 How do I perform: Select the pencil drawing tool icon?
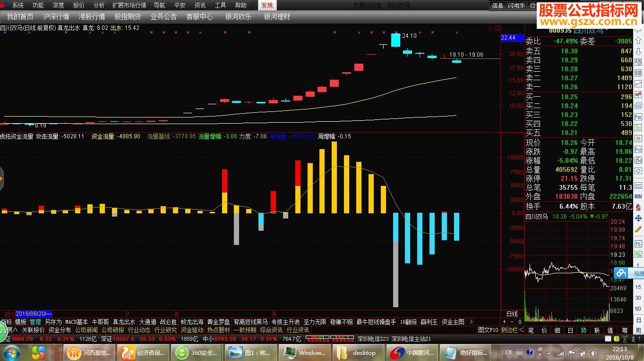638,229
